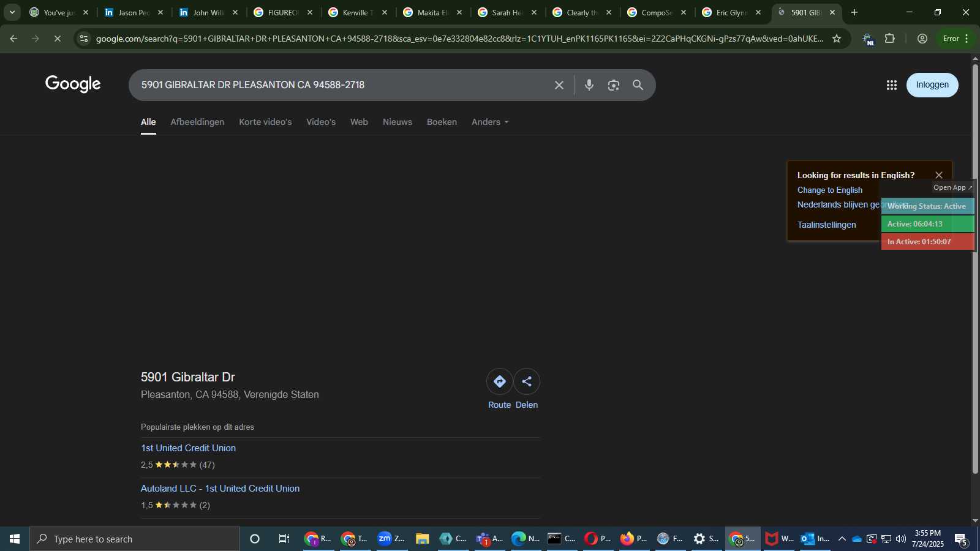Bookmark this page with the star icon
The image size is (980, 551).
tap(837, 39)
